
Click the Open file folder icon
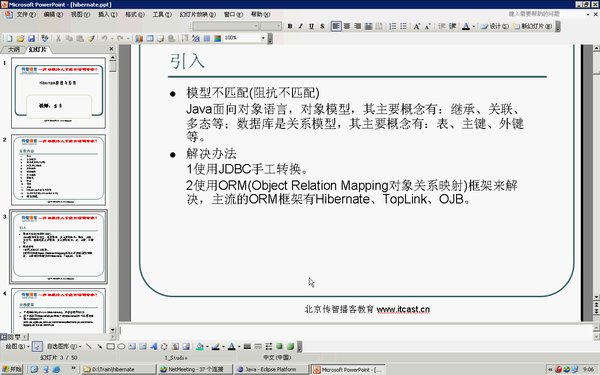coord(21,38)
